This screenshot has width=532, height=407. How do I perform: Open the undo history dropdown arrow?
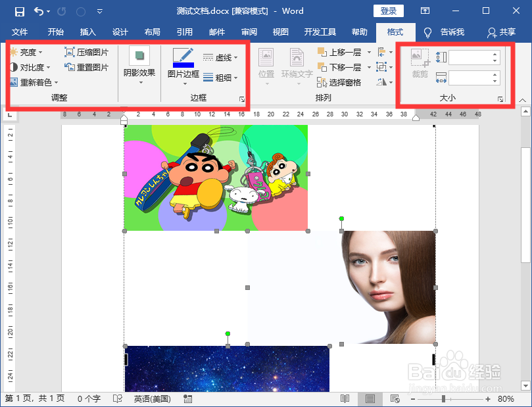(x=48, y=12)
